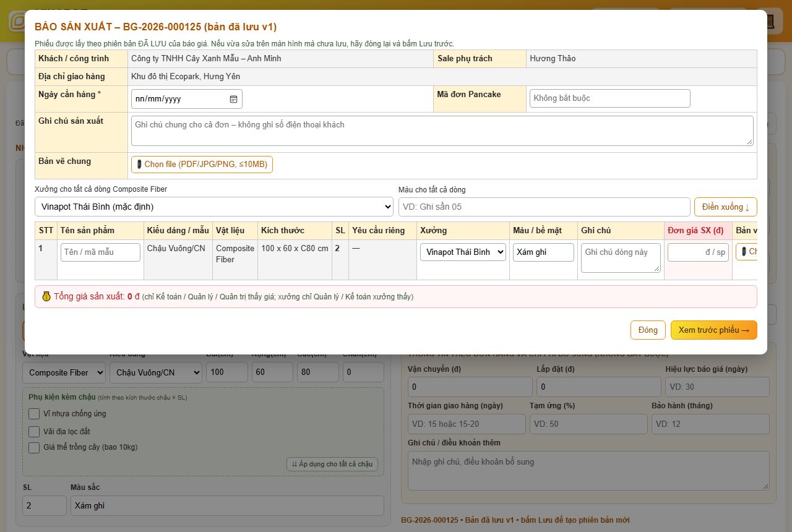Focus the Màu cho tất cả dòng field
Screen dimensions: 792x532
click(544, 207)
